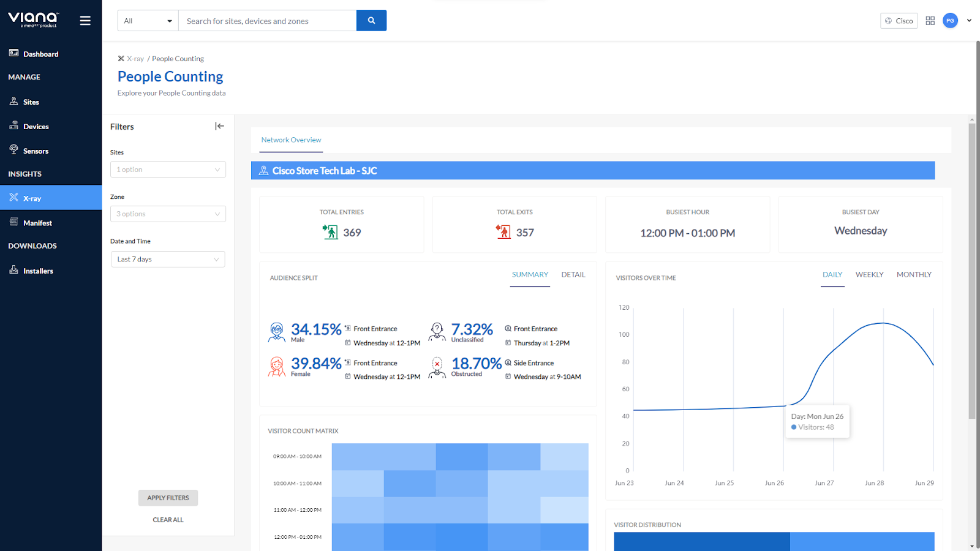Show Audience Split Detail view
Viewport: 980px width, 551px height.
pos(573,275)
